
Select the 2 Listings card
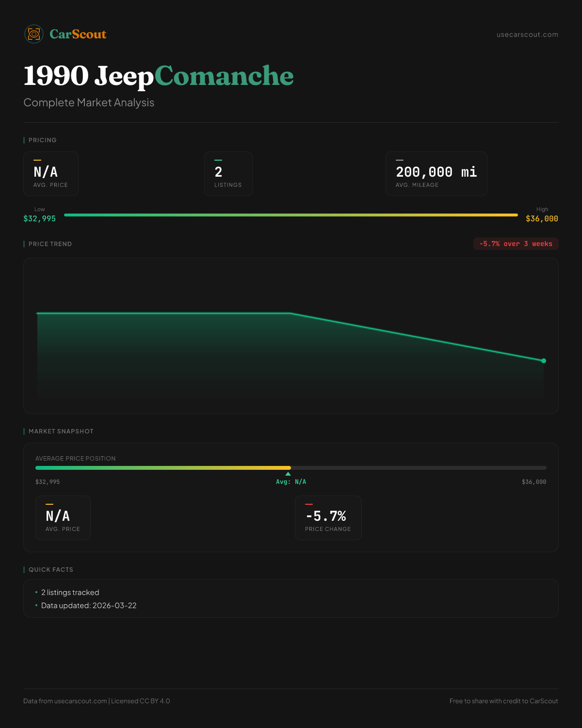[x=228, y=174]
